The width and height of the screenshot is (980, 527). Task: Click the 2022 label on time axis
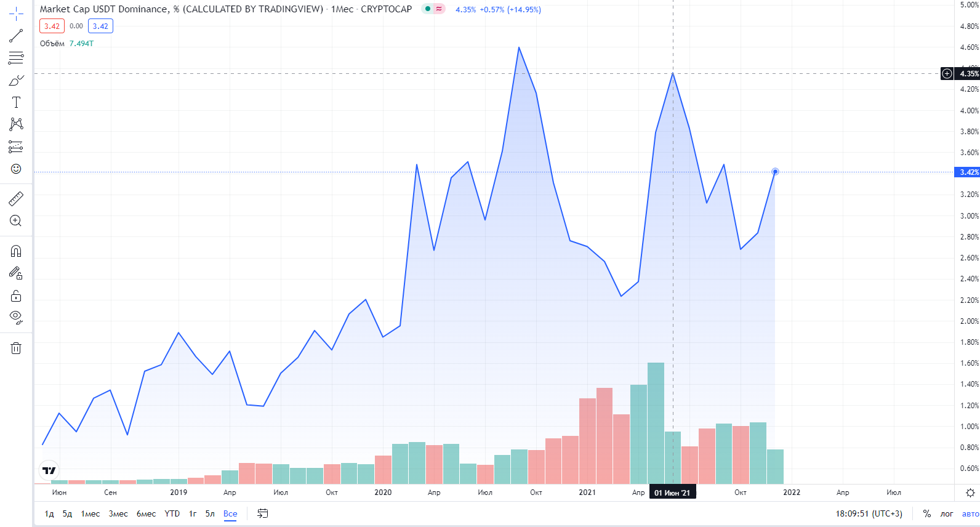pos(792,493)
